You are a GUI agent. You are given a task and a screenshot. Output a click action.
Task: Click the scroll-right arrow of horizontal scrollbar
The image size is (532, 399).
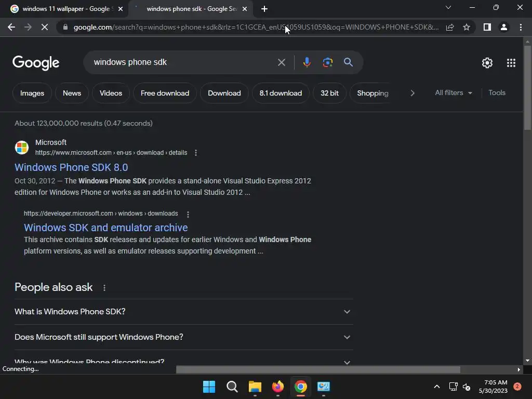519,369
